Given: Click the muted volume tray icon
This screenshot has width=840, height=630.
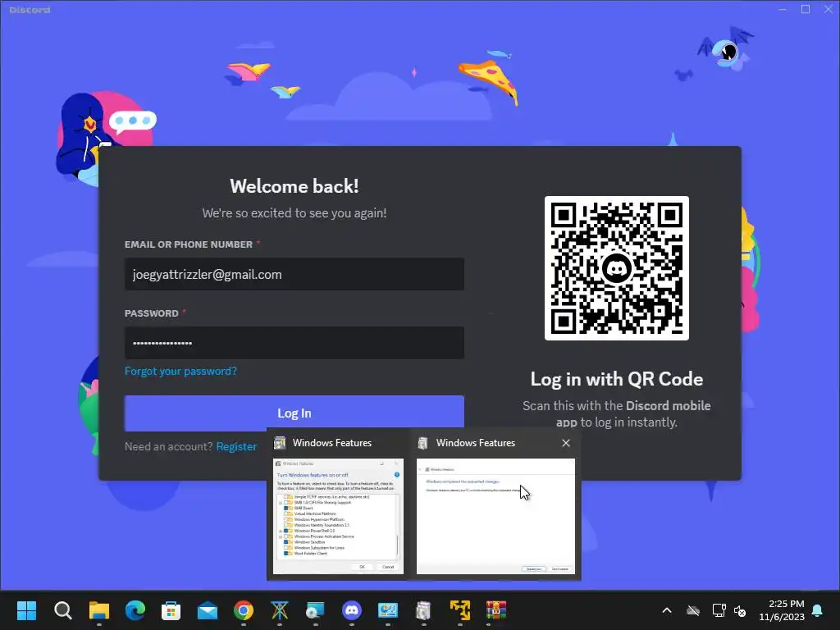Looking at the screenshot, I should 740,610.
